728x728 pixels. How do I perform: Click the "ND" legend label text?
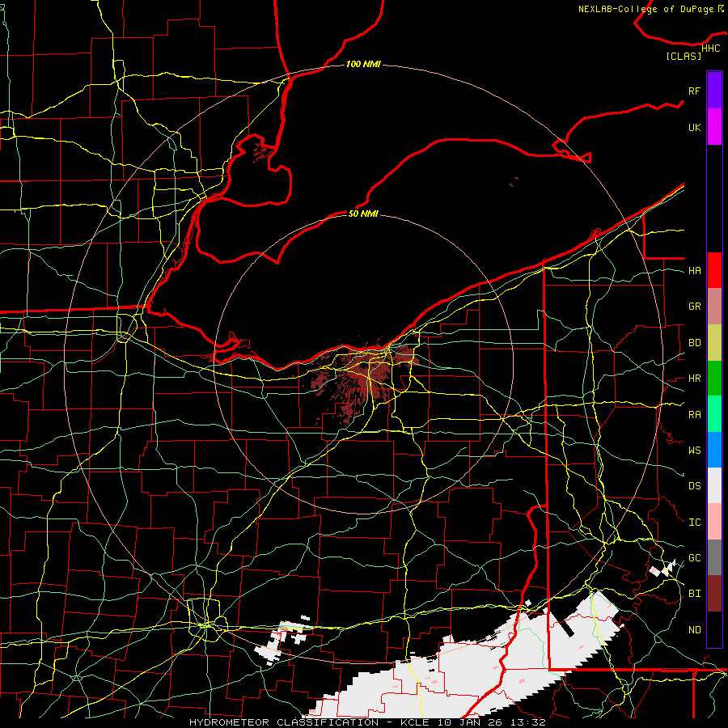click(x=694, y=630)
